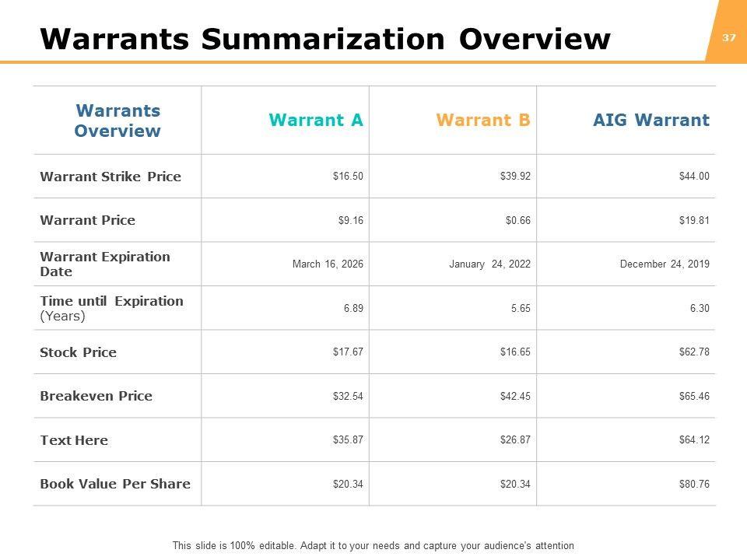Select the $80.76 book value cell
Image resolution: width=747 pixels, height=560 pixels.
pos(694,484)
